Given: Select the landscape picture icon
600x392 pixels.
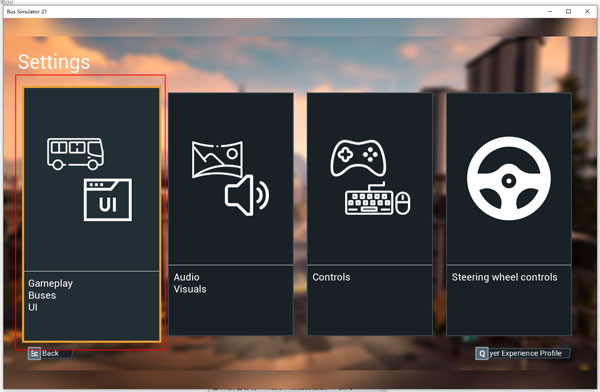Looking at the screenshot, I should coord(217,159).
